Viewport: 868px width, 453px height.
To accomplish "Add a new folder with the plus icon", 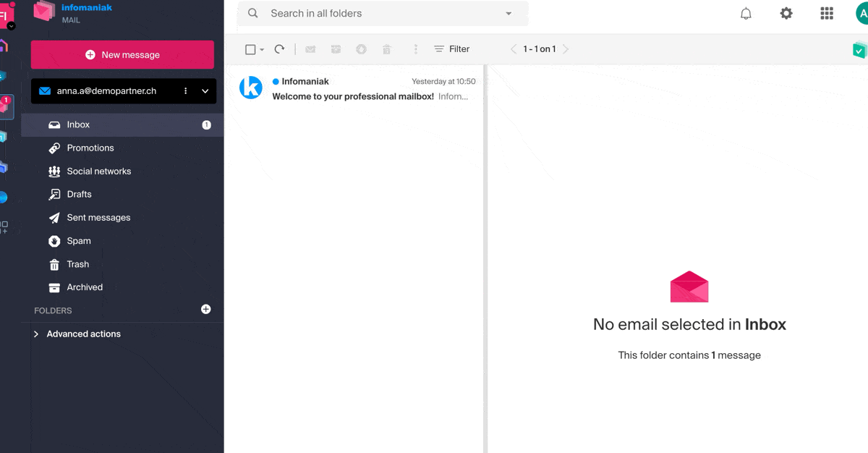I will point(206,309).
